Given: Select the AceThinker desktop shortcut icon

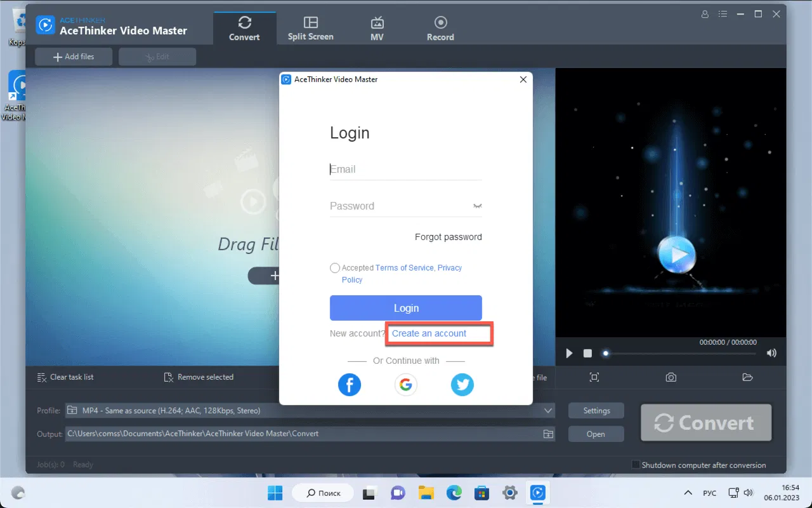Looking at the screenshot, I should (x=17, y=95).
